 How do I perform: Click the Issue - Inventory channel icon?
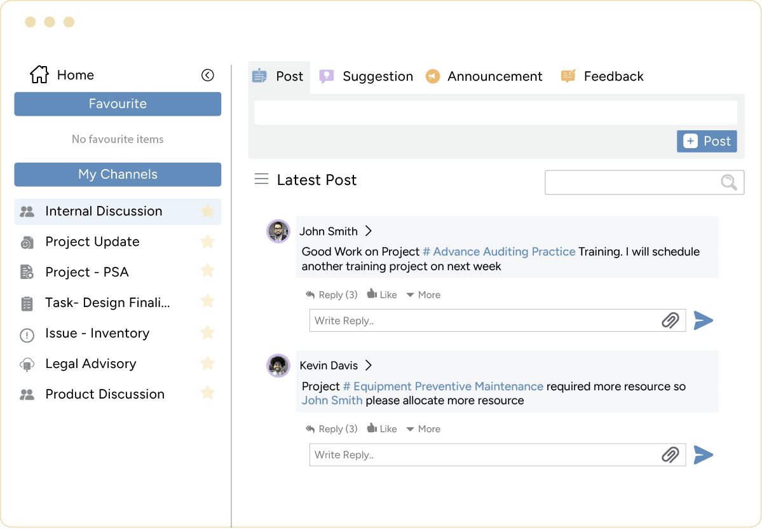pos(26,333)
